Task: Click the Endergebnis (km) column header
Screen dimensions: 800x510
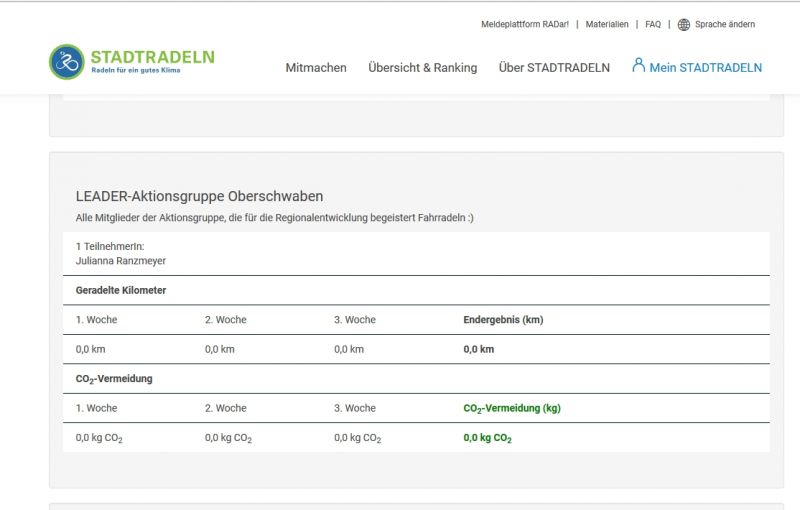Action: [503, 320]
